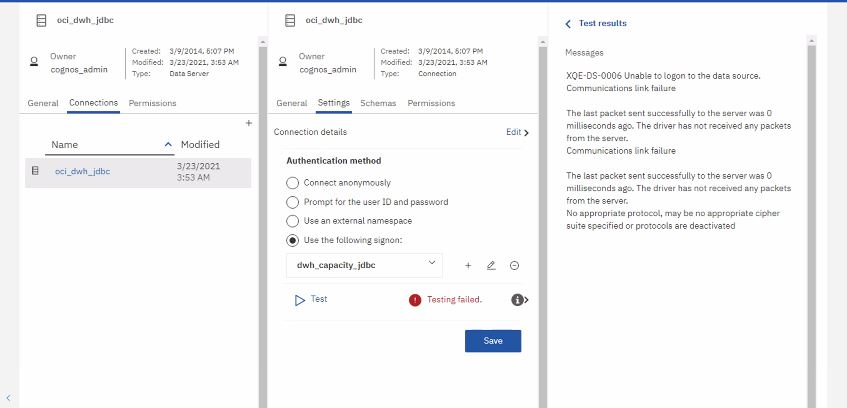This screenshot has height=408, width=847.
Task: Select the Connect anonymously radio button
Action: [292, 183]
